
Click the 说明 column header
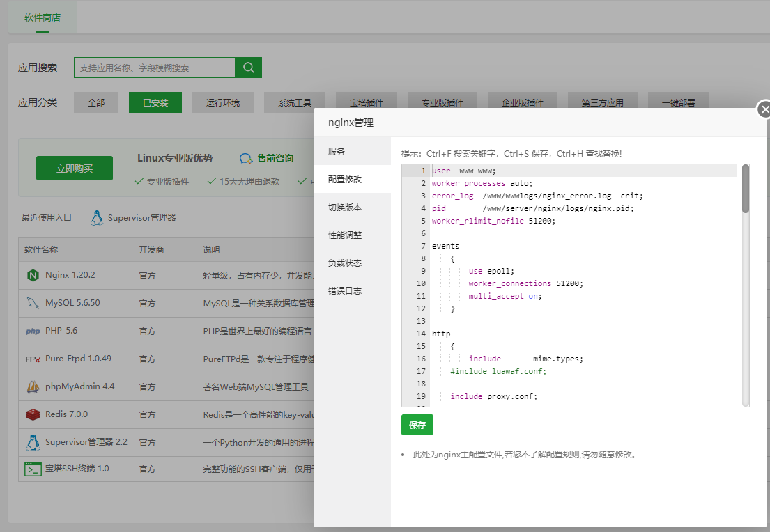(x=212, y=250)
